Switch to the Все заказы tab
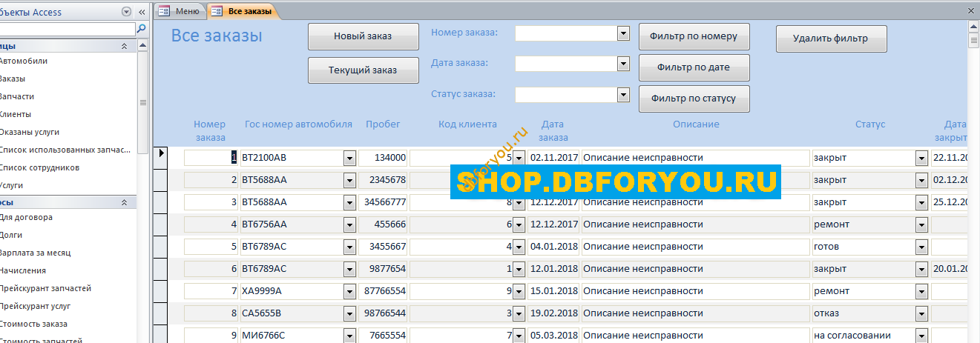 [x=242, y=11]
